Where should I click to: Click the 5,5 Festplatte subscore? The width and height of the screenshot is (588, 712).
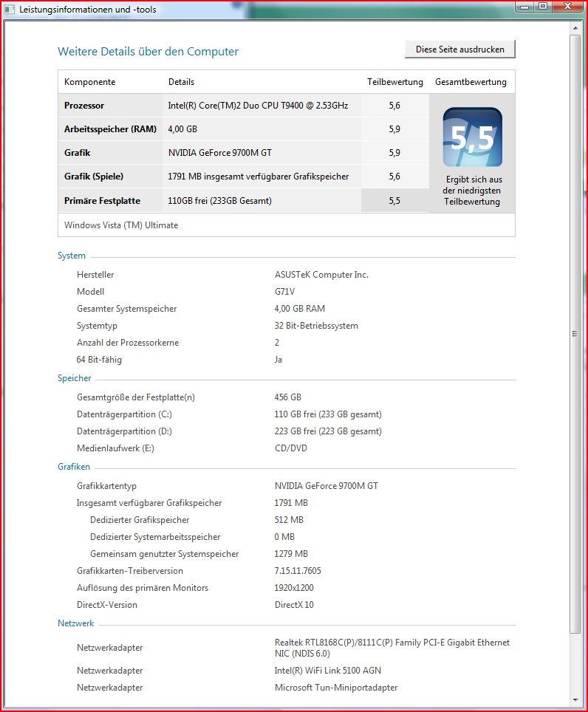[394, 201]
